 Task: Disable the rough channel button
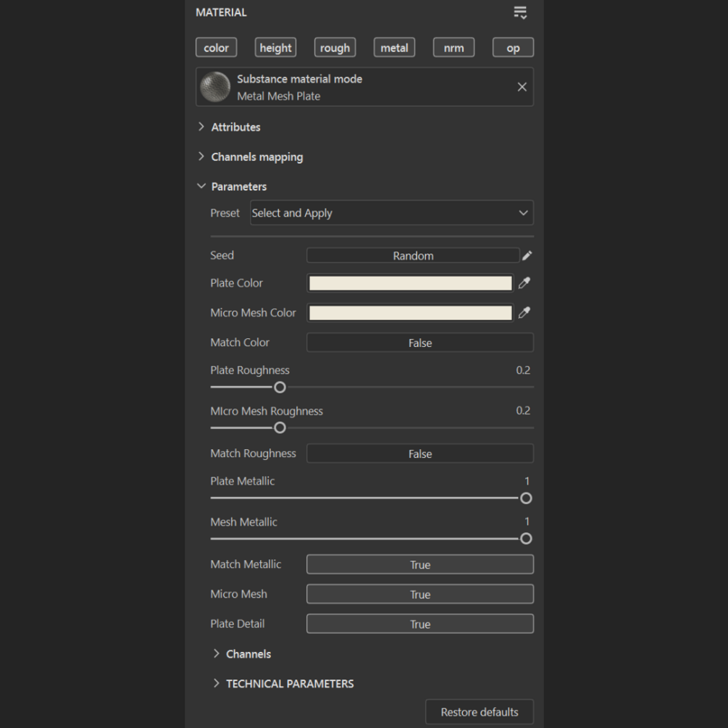(335, 48)
